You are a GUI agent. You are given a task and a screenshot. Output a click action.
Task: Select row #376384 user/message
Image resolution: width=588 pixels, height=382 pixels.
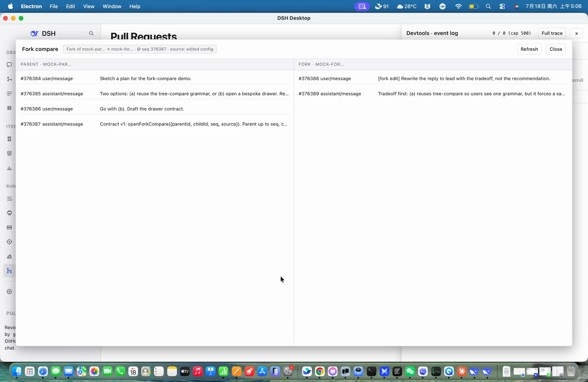coord(155,79)
